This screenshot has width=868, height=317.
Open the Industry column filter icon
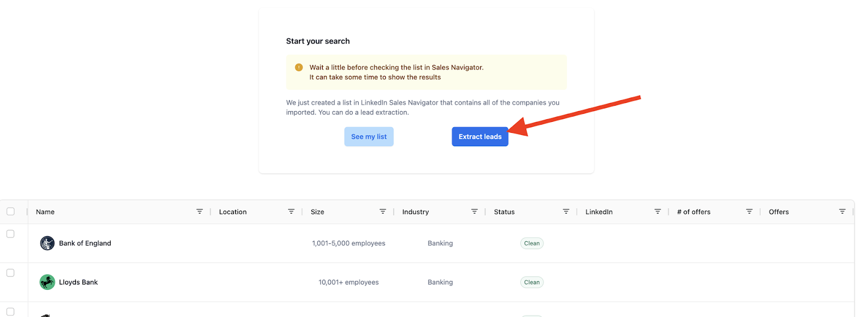[x=475, y=211]
